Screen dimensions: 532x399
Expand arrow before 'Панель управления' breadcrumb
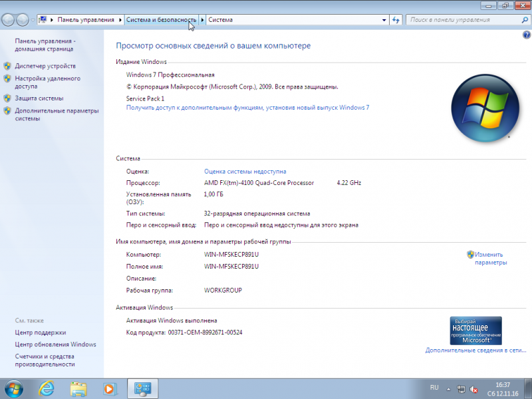point(52,20)
